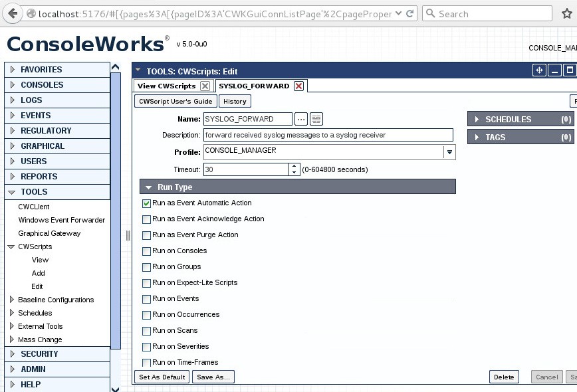Edit the Name field SYSLOG_FORWARD
577x392 pixels.
click(x=248, y=119)
